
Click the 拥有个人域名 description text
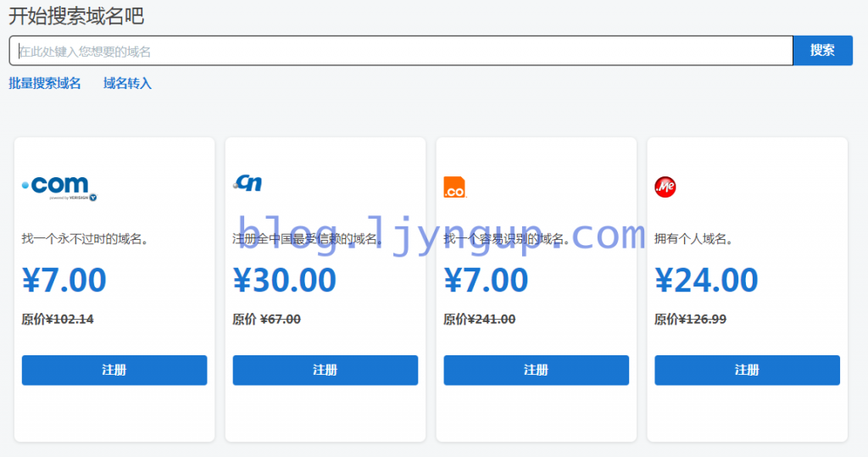click(693, 239)
